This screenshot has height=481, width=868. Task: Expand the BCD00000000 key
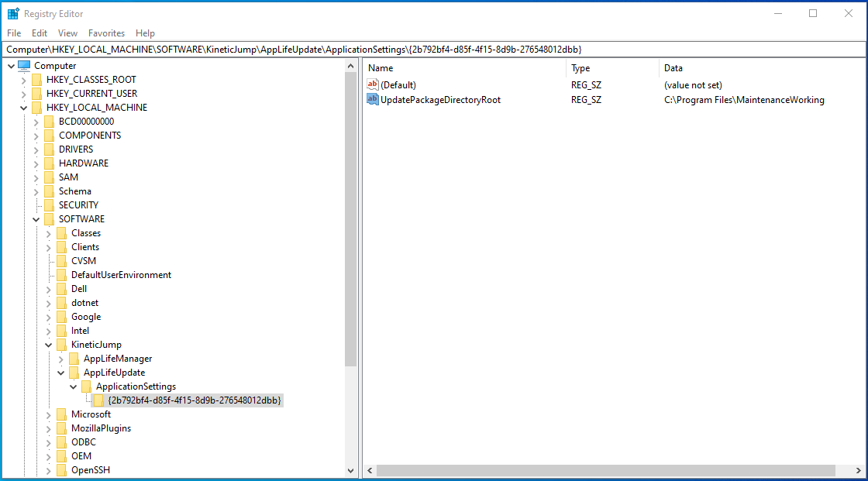(36, 122)
